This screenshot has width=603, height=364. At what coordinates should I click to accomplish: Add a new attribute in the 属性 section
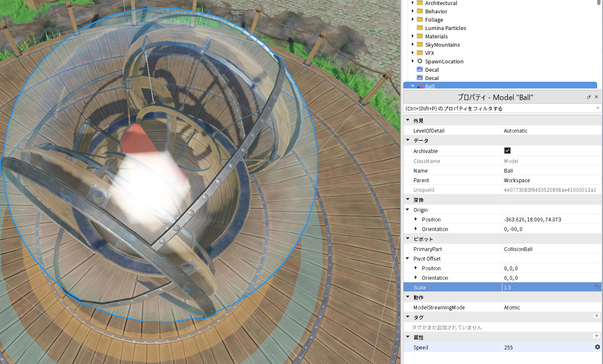click(597, 336)
